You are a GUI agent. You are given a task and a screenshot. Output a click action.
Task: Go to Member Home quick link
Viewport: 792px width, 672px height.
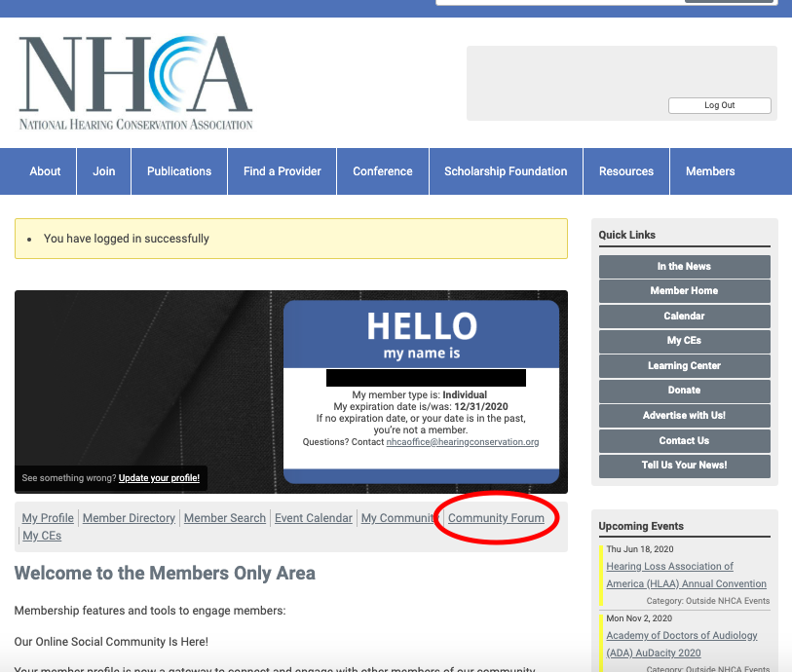685,291
